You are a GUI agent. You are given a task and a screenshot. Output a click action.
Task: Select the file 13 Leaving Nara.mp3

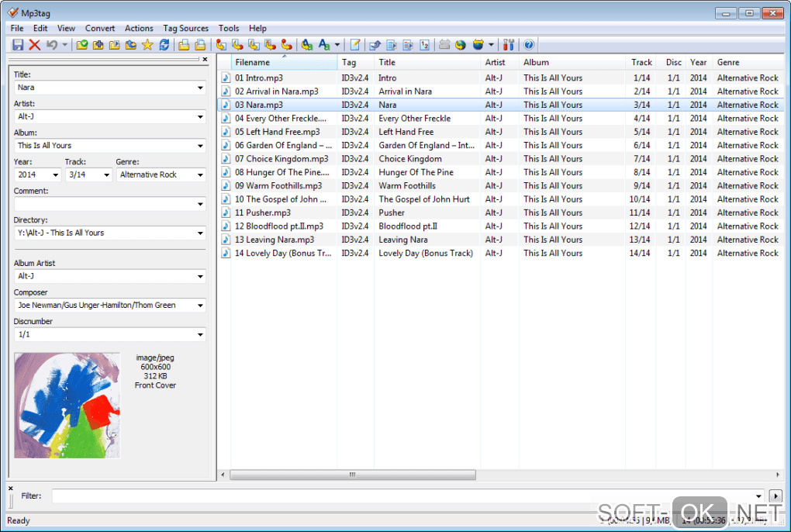click(275, 240)
